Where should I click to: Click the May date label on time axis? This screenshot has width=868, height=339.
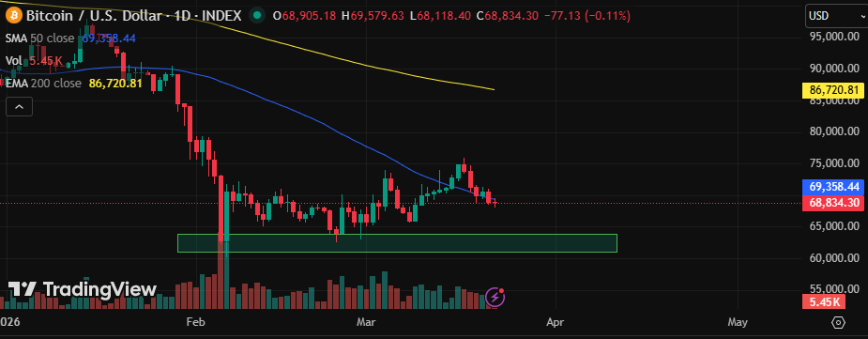[x=738, y=322]
